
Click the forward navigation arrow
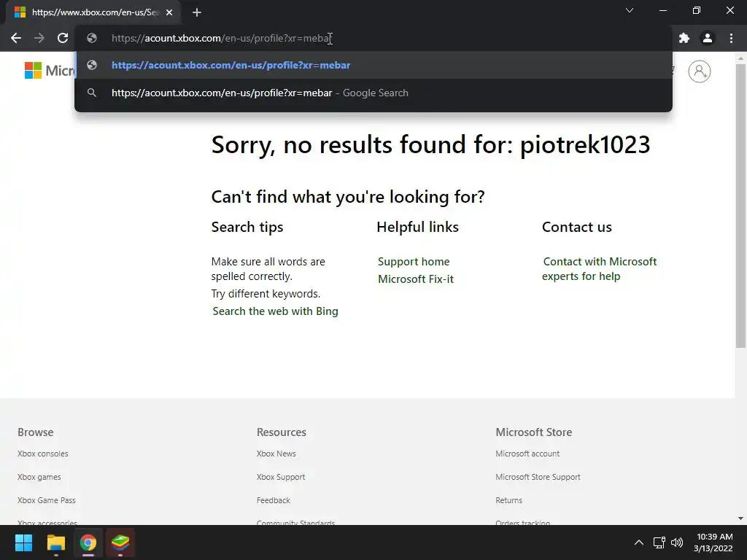click(x=39, y=38)
